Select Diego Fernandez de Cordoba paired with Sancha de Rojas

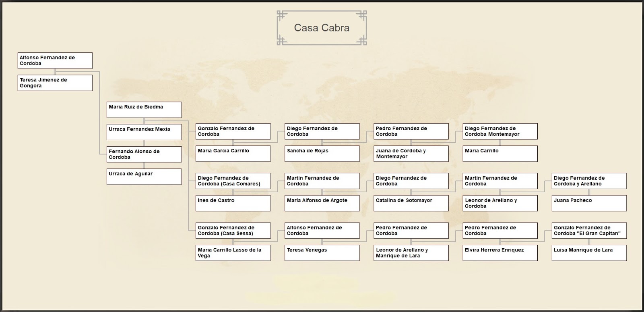click(x=322, y=131)
